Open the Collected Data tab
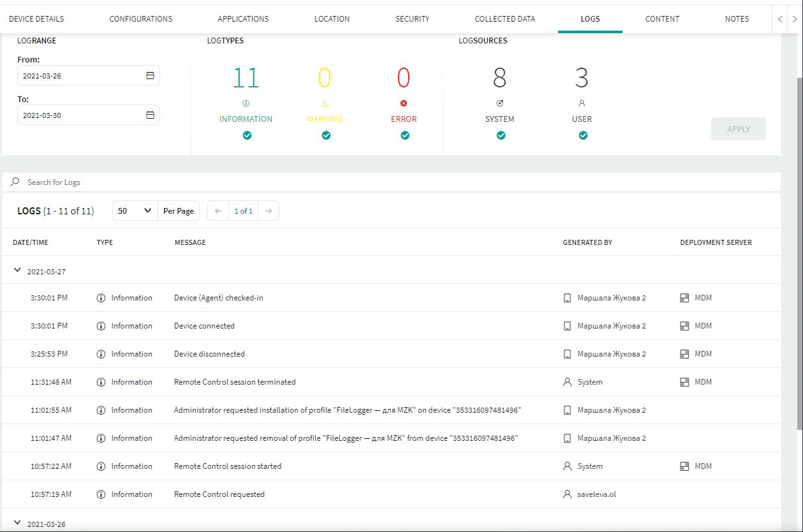The image size is (803, 532). (505, 18)
